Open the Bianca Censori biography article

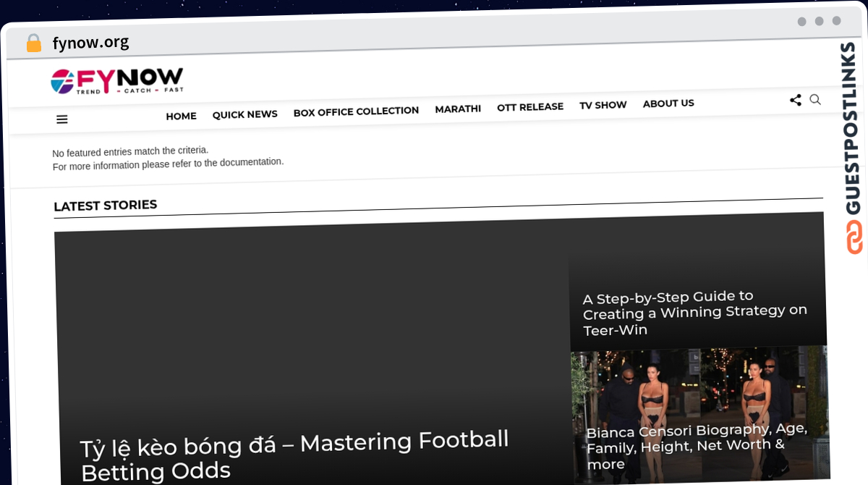[696, 446]
